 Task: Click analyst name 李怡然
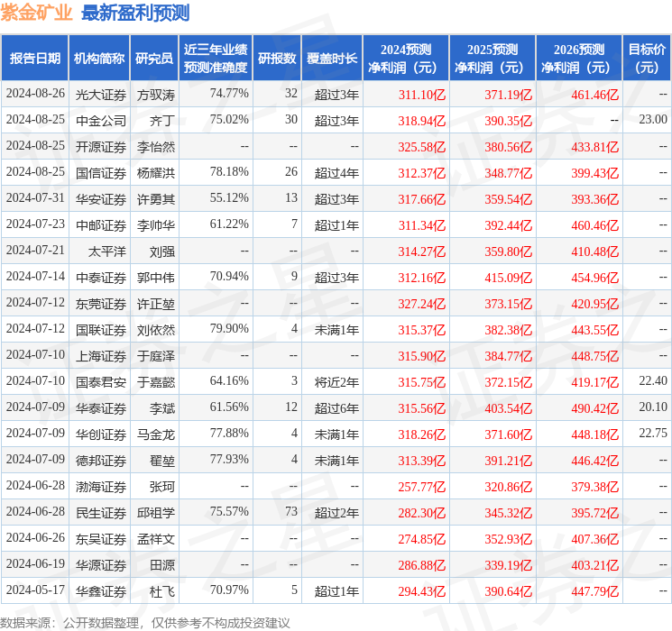click(156, 147)
